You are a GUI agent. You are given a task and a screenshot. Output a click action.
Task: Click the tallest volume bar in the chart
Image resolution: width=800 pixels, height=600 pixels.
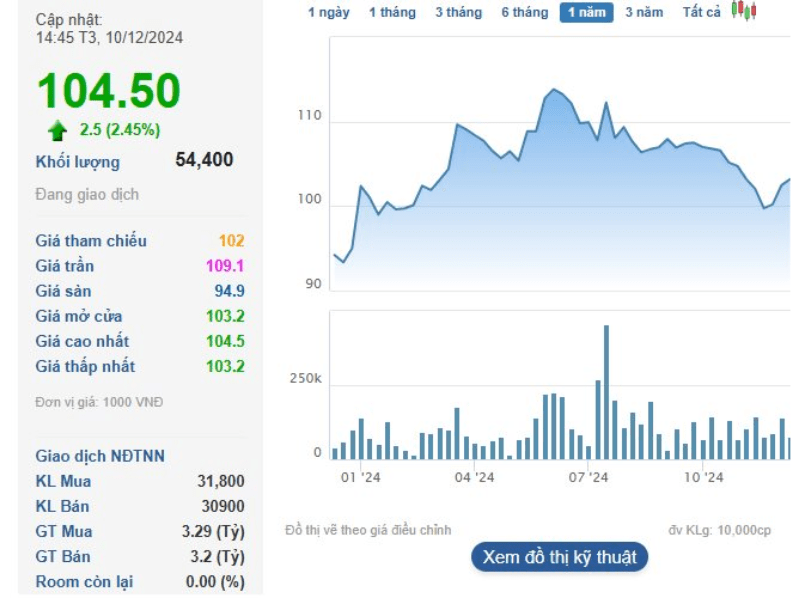606,390
